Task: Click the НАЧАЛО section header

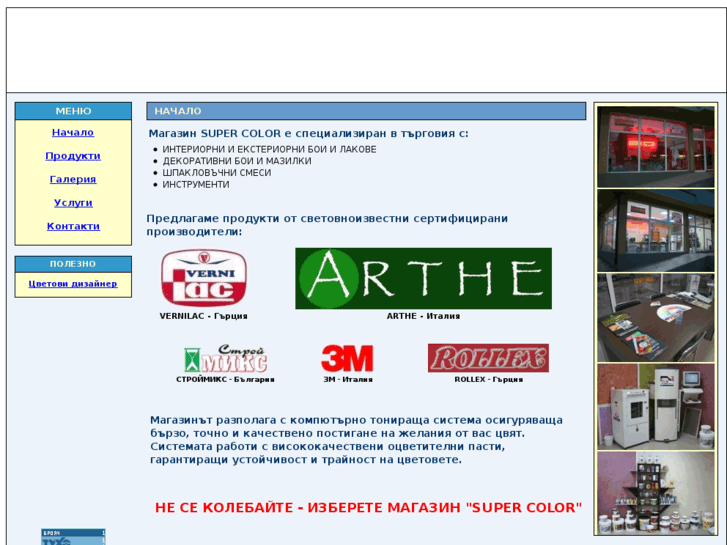Action: [x=366, y=111]
